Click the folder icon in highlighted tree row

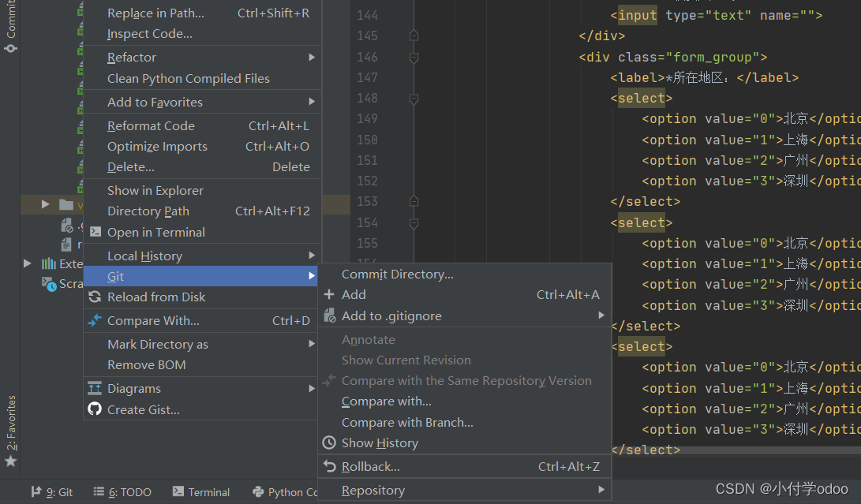pos(66,205)
